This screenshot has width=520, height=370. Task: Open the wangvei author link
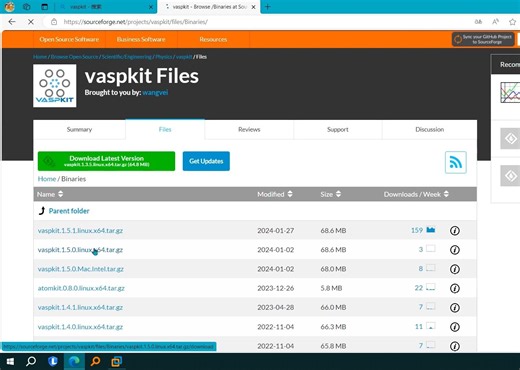tap(155, 92)
